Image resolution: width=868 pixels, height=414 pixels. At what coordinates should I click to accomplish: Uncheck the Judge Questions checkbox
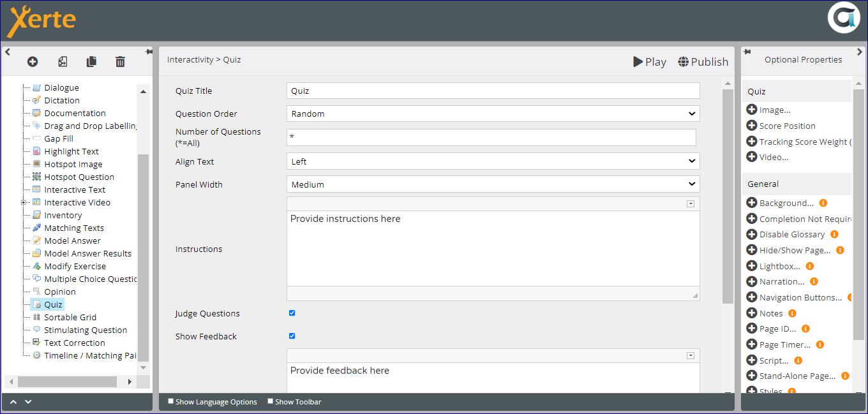(292, 313)
